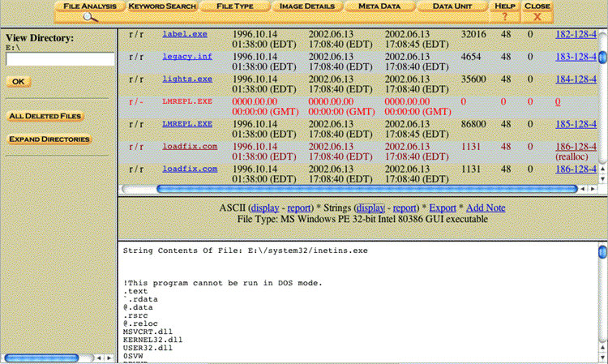Click the View Directory text field
The image size is (608, 364).
pos(60,59)
